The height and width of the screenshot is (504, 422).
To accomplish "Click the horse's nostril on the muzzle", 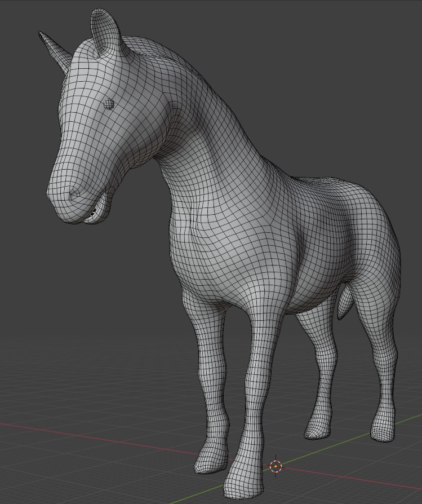I will click(x=75, y=194).
